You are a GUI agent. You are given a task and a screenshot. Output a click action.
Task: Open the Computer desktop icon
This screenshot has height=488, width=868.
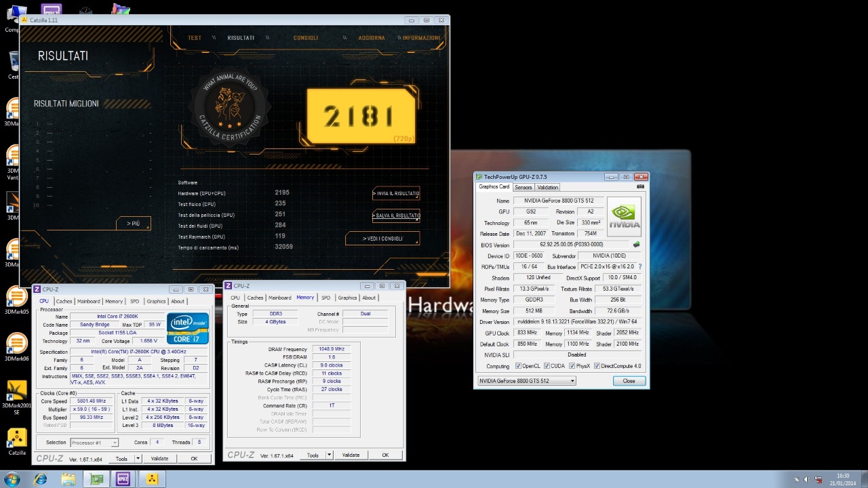[14, 18]
